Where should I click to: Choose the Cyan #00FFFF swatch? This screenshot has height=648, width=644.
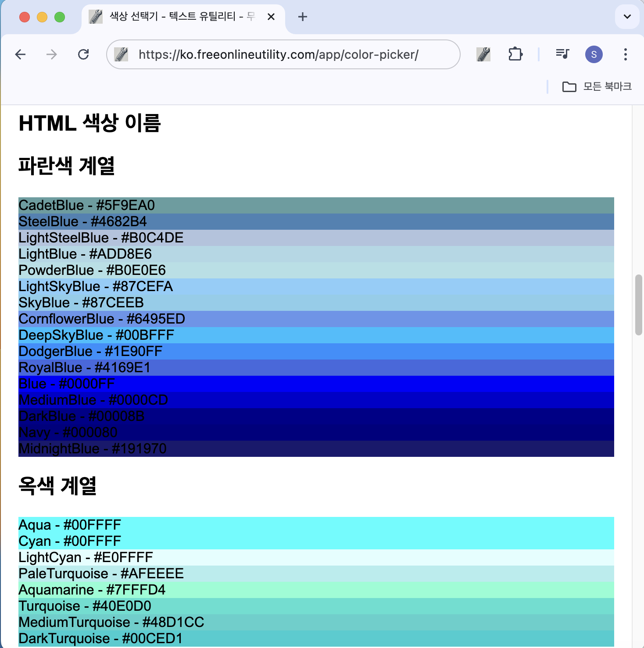click(x=316, y=541)
